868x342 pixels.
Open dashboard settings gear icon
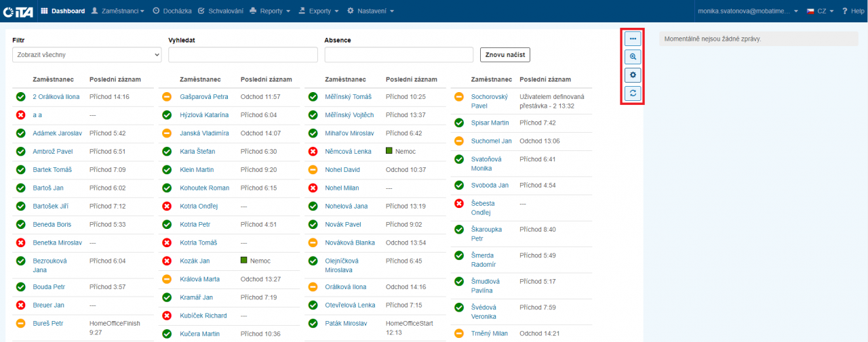click(x=632, y=75)
